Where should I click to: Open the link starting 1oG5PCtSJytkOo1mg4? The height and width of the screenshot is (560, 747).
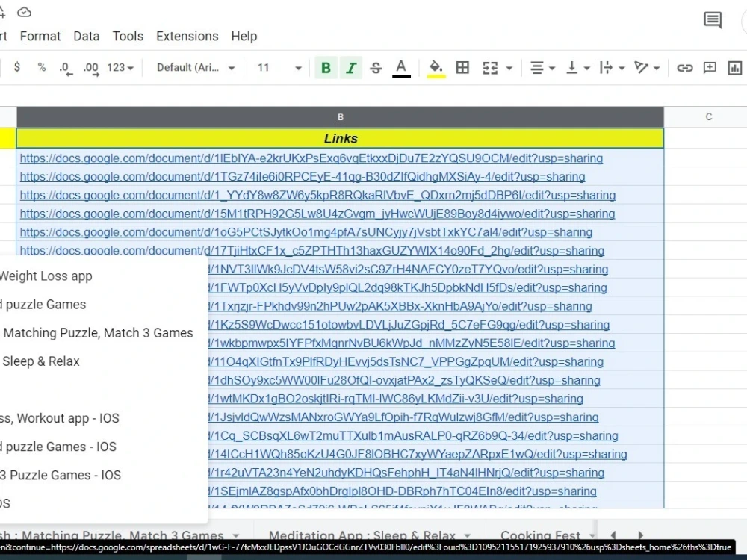pos(306,232)
